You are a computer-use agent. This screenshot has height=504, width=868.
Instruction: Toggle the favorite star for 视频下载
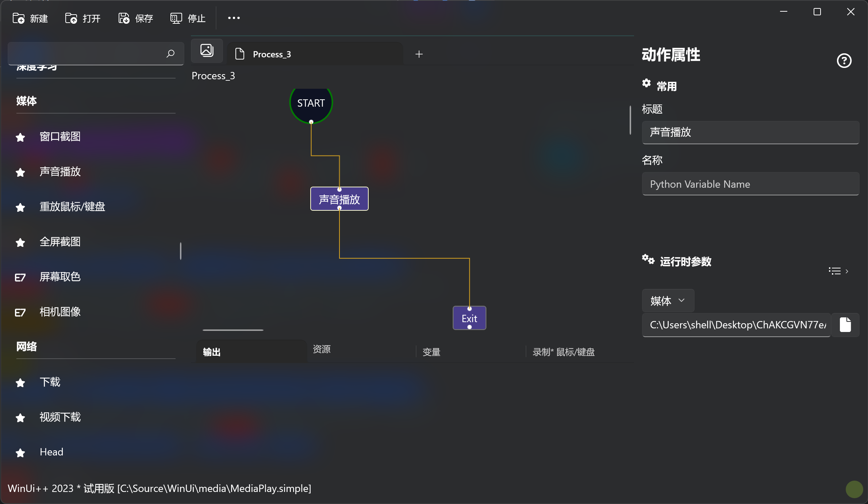coord(20,418)
